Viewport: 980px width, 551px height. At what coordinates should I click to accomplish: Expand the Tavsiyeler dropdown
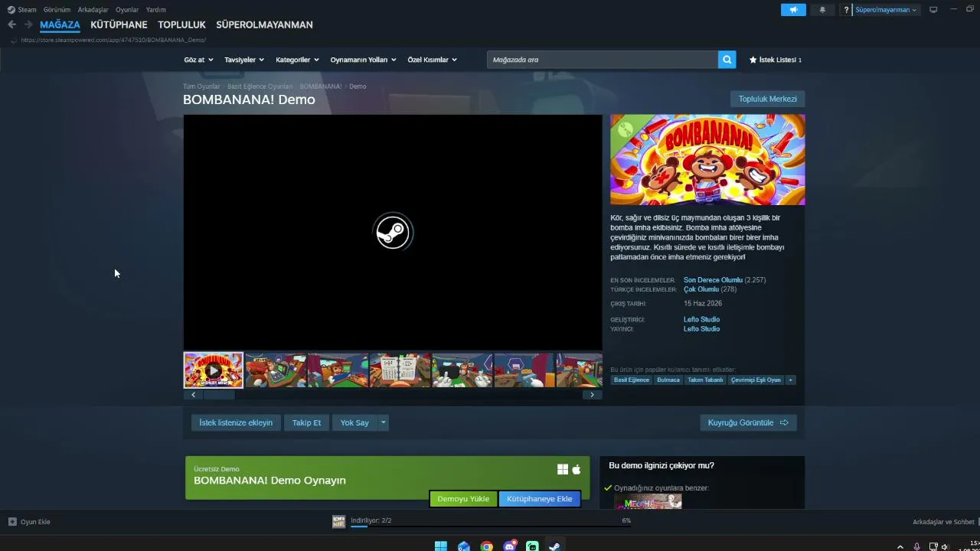(x=244, y=60)
